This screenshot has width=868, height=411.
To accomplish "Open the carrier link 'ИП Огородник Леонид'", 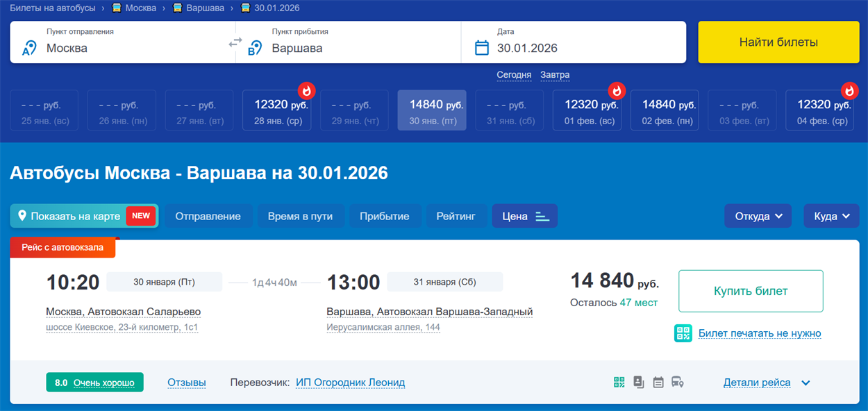I will (x=350, y=382).
